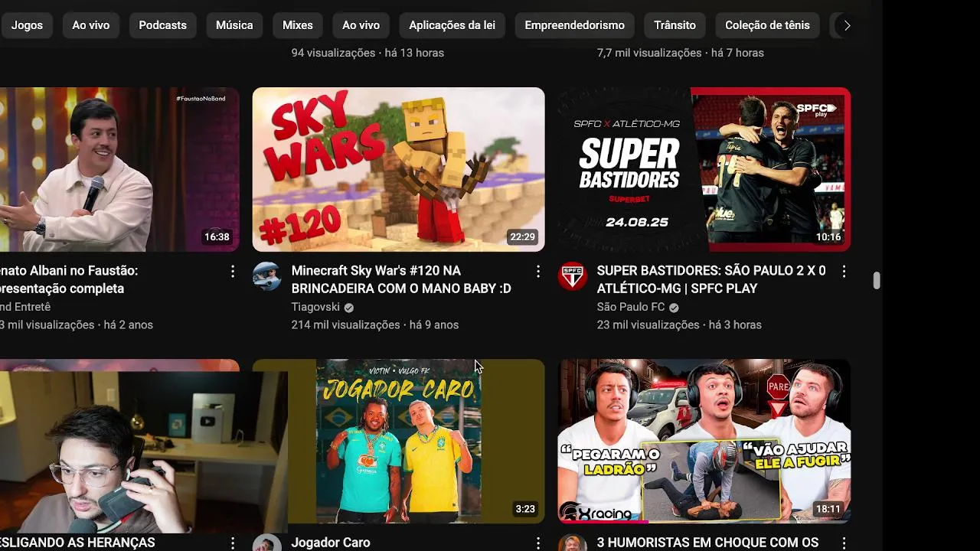Open more options for Renato Albani video
Screen dimensions: 980x551
tap(233, 272)
